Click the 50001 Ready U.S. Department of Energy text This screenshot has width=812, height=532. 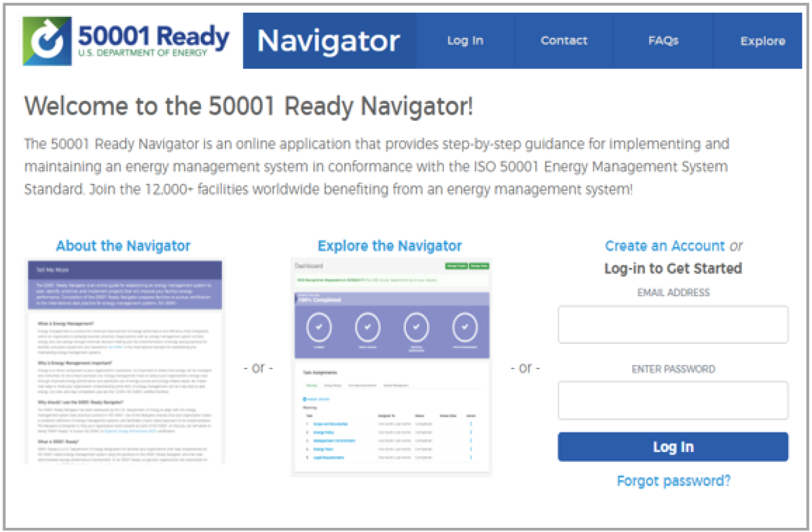154,41
